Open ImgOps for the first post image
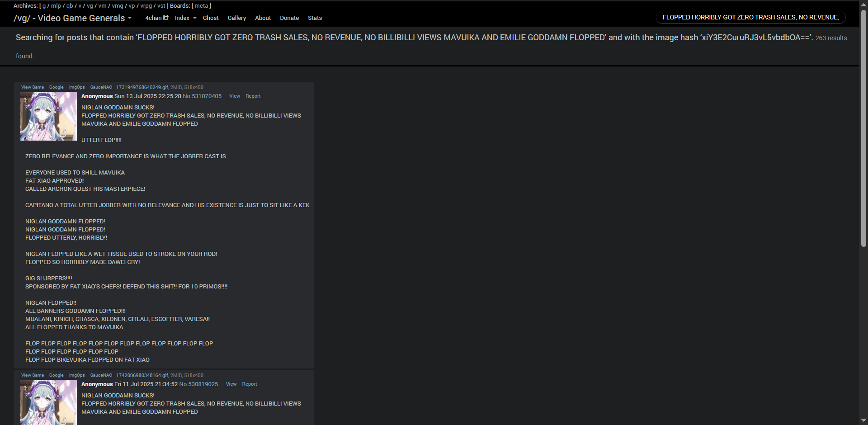The height and width of the screenshot is (425, 868). tap(77, 87)
